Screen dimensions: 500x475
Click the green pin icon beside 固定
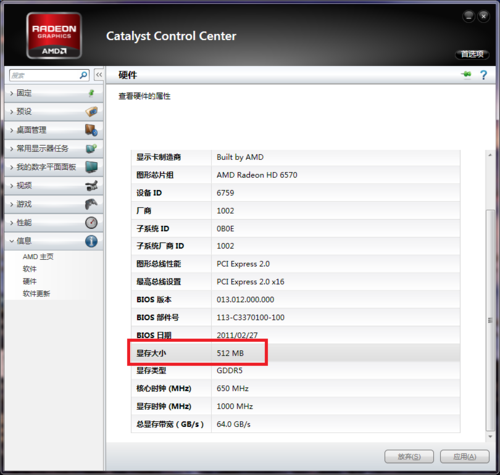point(91,93)
